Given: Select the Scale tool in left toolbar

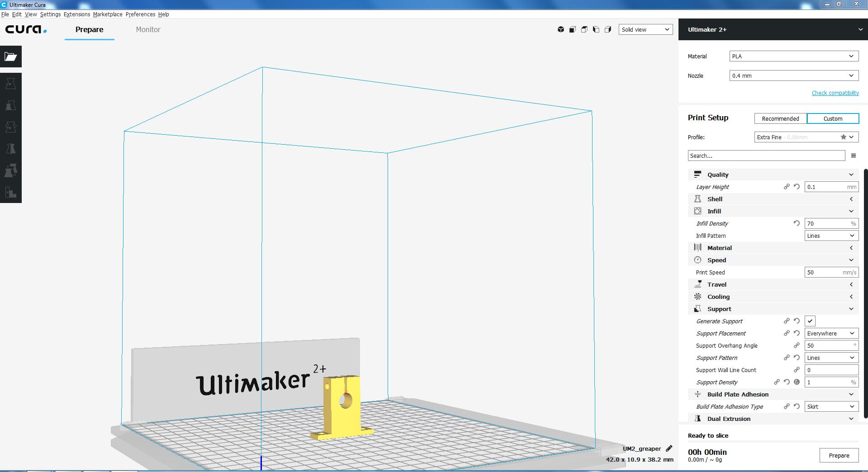Looking at the screenshot, I should [11, 105].
